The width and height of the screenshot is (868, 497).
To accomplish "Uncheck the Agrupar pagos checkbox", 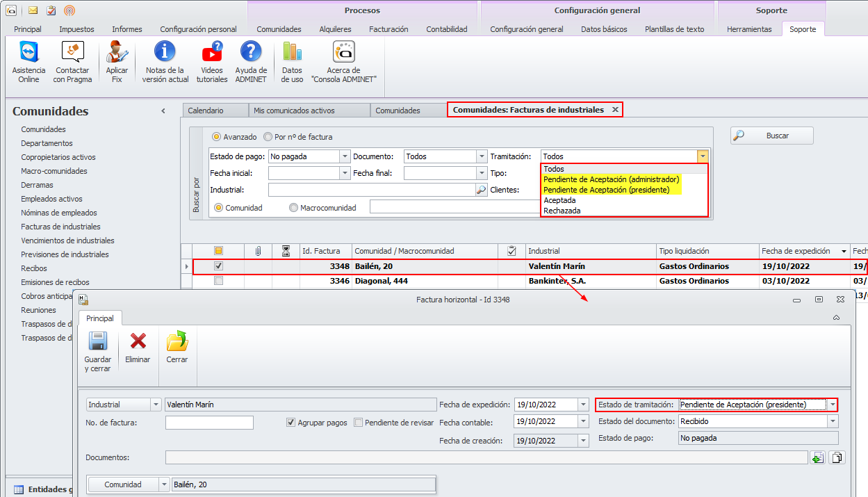I will (291, 423).
